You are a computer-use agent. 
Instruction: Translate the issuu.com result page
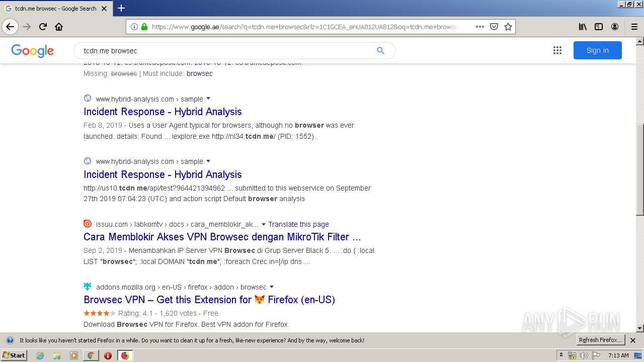(298, 224)
